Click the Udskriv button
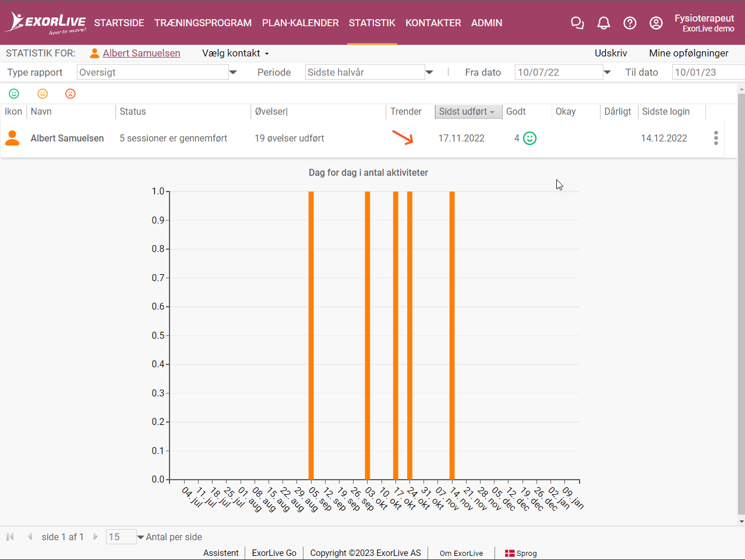The height and width of the screenshot is (560, 745). (x=610, y=53)
